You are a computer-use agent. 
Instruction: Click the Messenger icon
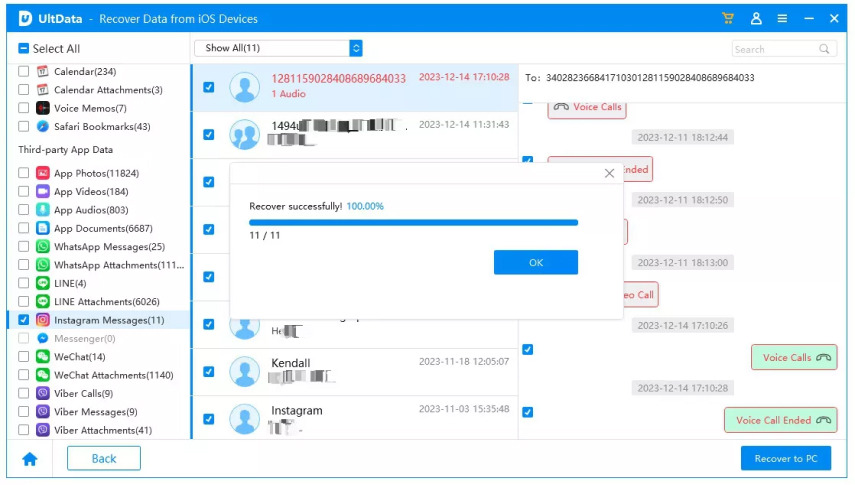coord(43,338)
